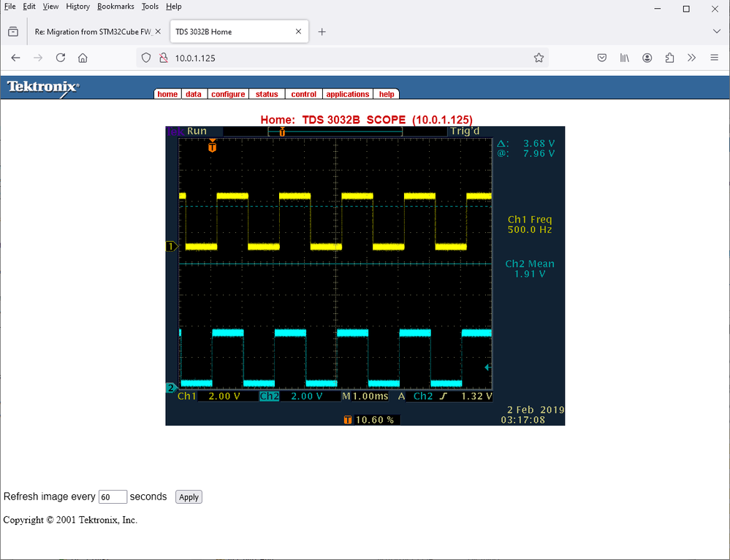The width and height of the screenshot is (730, 560).
Task: Click the Copyright 2001 Tektronix text
Action: click(x=70, y=520)
